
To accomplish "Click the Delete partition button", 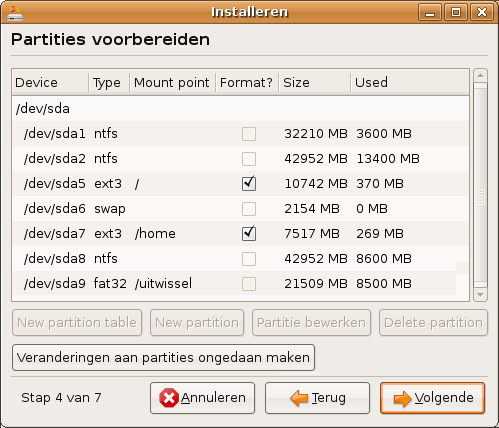I will click(433, 323).
